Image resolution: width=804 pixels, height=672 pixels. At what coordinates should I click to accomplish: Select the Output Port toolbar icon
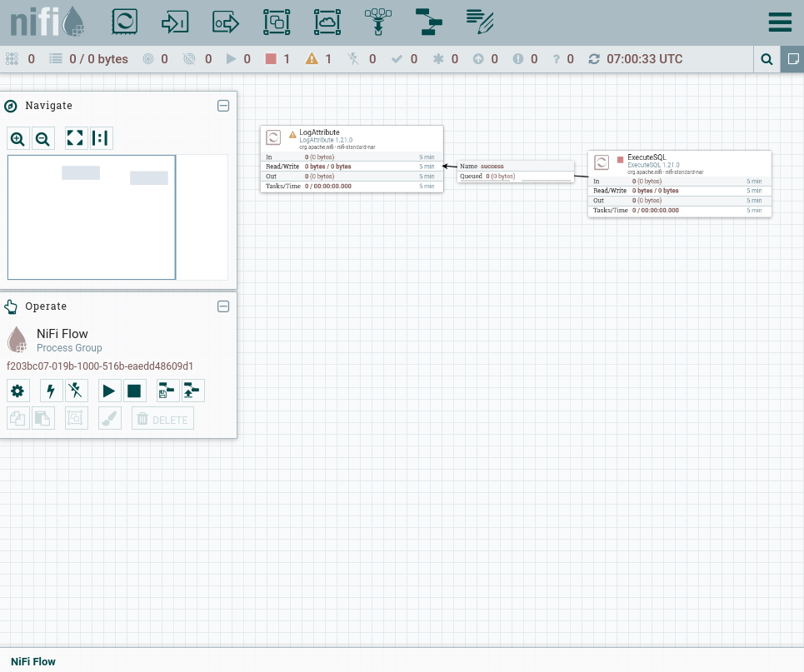coord(226,22)
